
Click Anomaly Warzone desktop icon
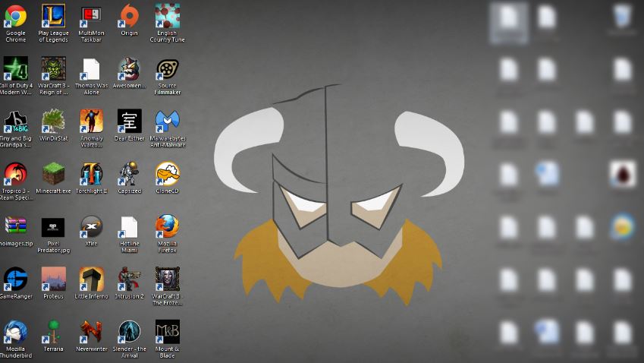tap(91, 122)
